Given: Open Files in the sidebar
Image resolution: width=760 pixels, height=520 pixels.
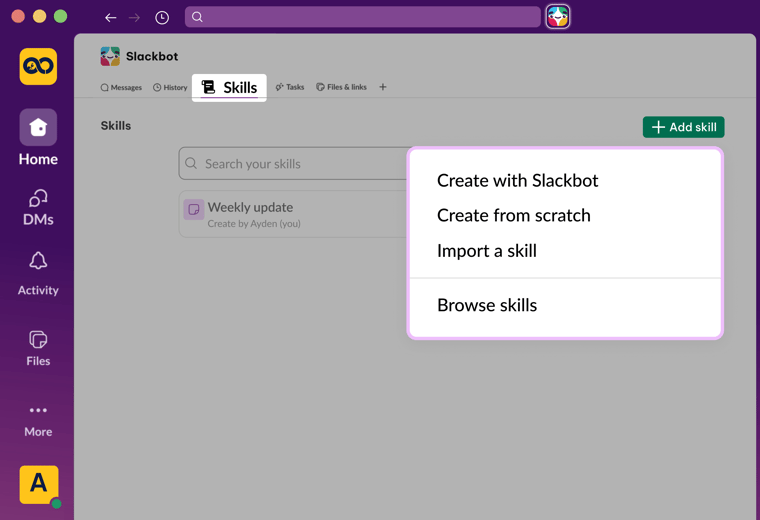Looking at the screenshot, I should pos(38,348).
